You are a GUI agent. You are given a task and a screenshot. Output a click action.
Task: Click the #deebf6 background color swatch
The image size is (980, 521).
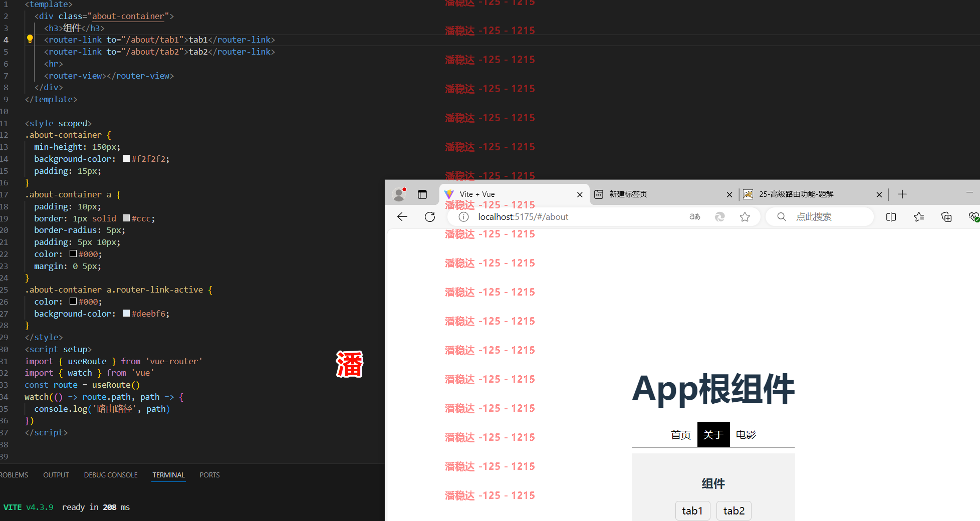[126, 313]
